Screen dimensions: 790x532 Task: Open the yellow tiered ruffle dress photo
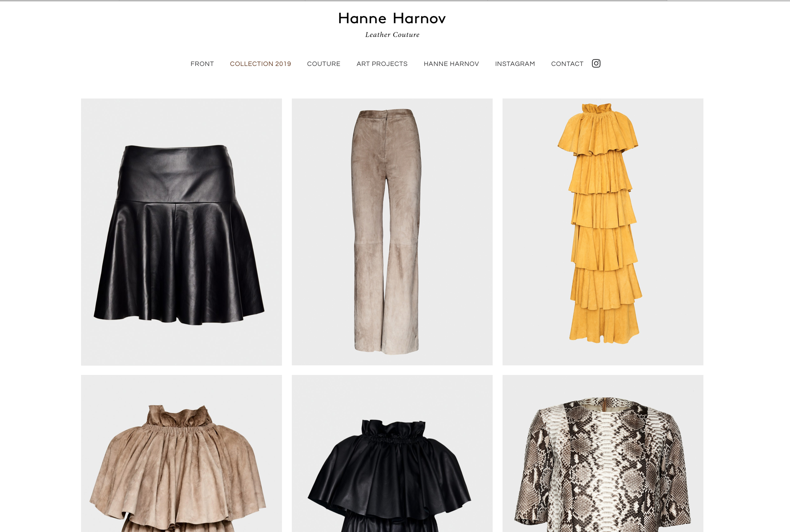(x=603, y=232)
